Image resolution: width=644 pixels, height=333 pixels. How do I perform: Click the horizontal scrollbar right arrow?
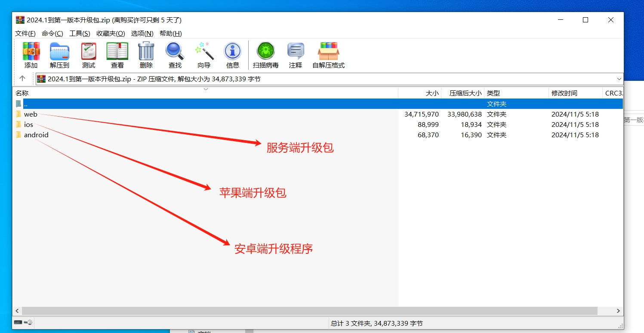coord(619,311)
